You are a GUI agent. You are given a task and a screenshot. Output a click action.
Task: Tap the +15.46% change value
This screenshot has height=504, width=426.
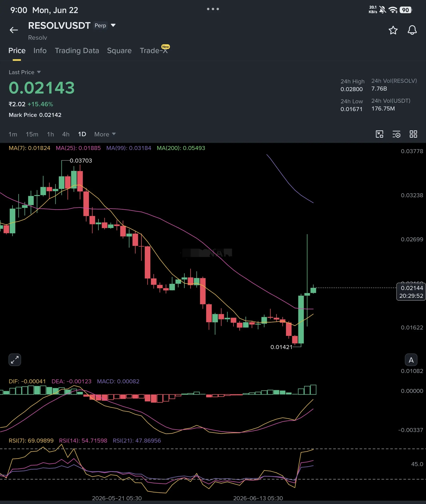40,104
